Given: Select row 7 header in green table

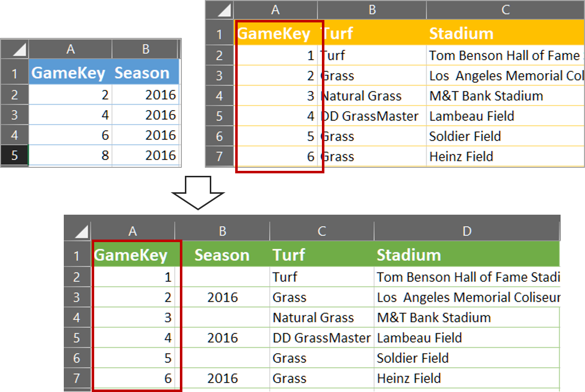Looking at the screenshot, I should [77, 378].
